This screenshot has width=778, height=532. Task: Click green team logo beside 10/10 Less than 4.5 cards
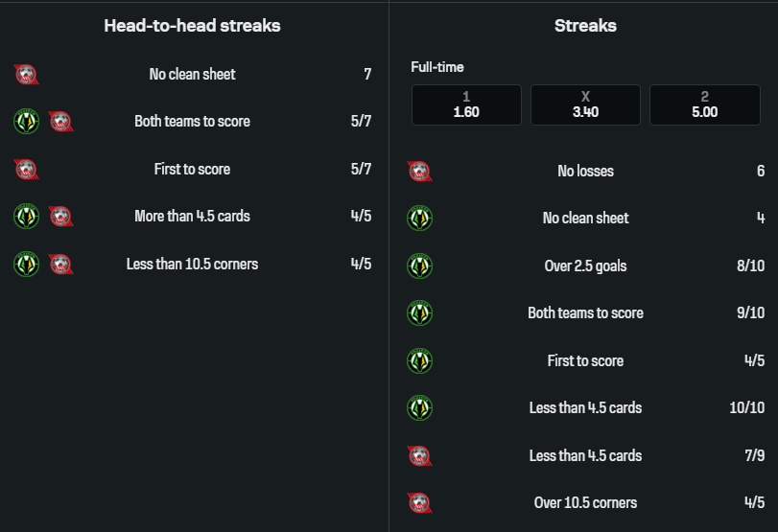(419, 407)
